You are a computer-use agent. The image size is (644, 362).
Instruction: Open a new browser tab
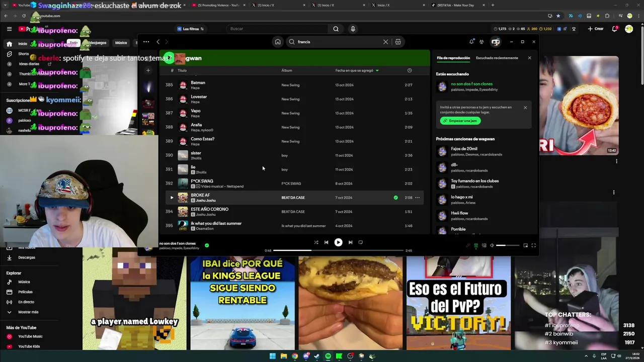[493, 5]
